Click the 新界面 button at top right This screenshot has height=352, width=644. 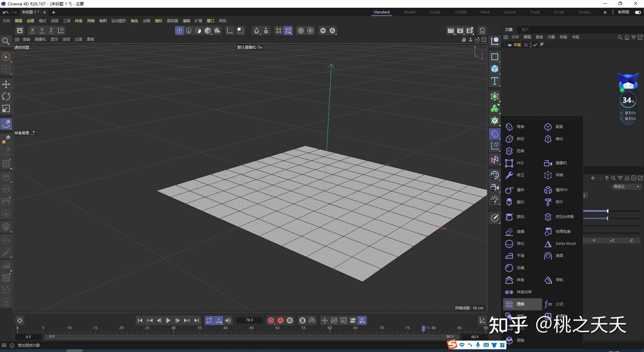pyautogui.click(x=624, y=12)
